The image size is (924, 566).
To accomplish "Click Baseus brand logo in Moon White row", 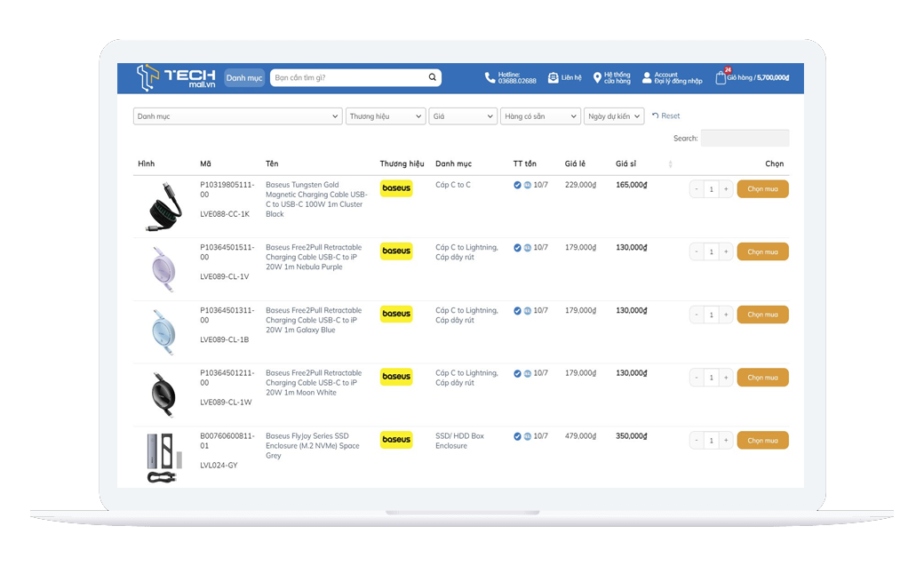I will 396,376.
